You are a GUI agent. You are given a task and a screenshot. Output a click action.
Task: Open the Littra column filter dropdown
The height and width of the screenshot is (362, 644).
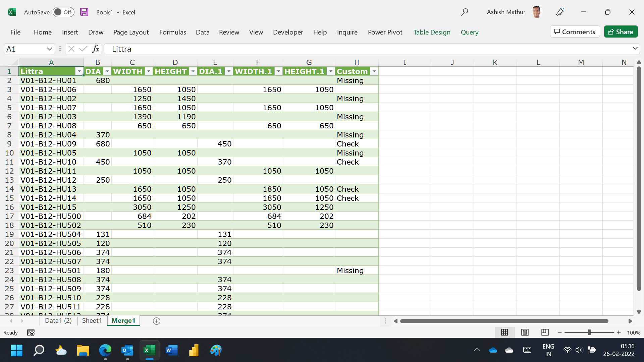(x=79, y=71)
